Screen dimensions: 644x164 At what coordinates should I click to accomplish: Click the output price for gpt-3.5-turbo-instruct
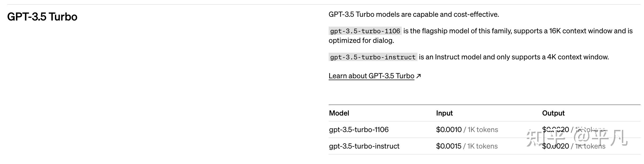pyautogui.click(x=556, y=146)
